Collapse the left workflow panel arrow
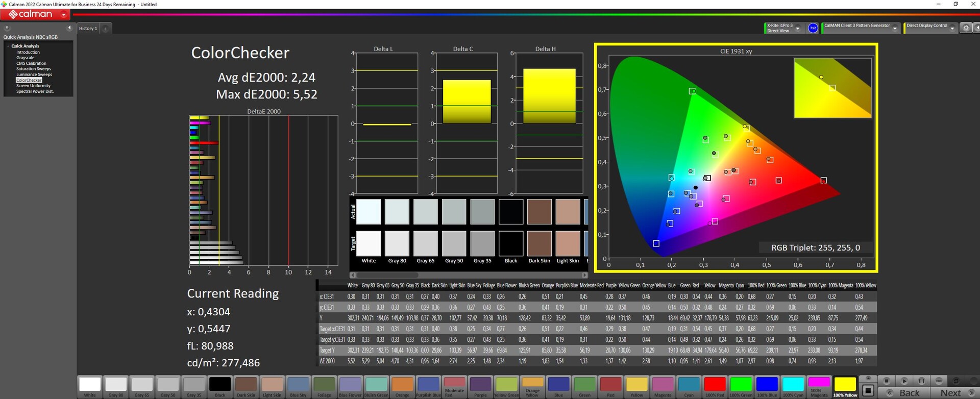The width and height of the screenshot is (980, 399). point(69,28)
